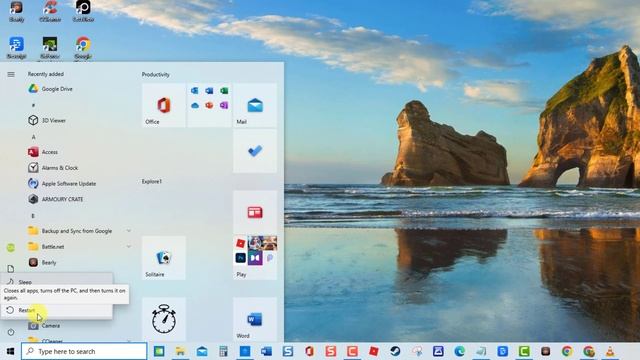Image resolution: width=640 pixels, height=360 pixels.
Task: Open VLC media player from the taskbar
Action: pos(610,351)
